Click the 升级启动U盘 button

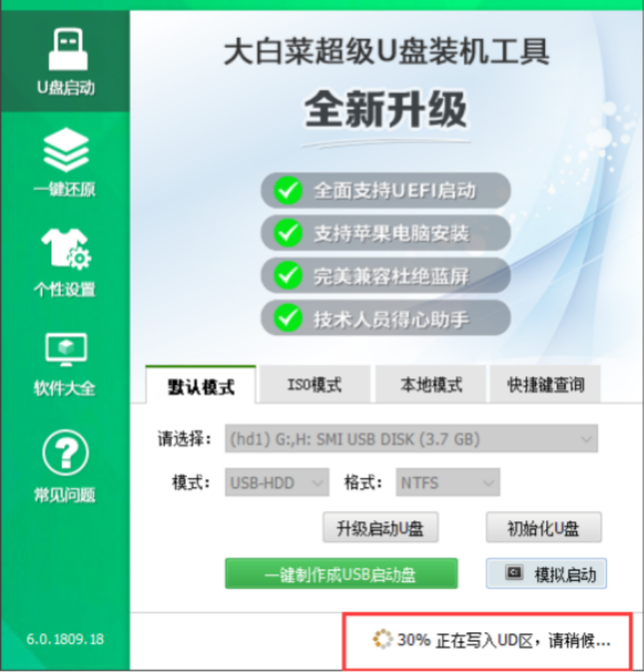(x=380, y=528)
